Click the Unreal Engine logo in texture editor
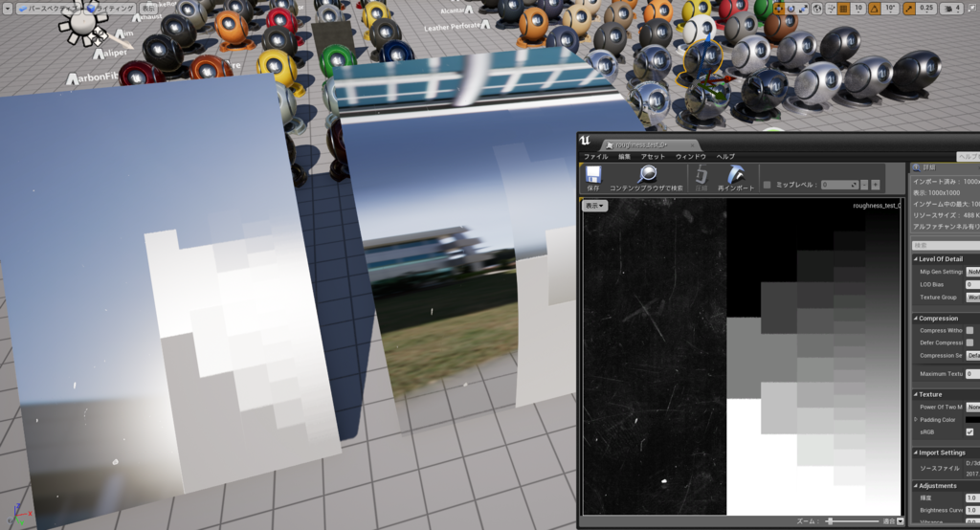This screenshot has width=980, height=530. click(585, 141)
